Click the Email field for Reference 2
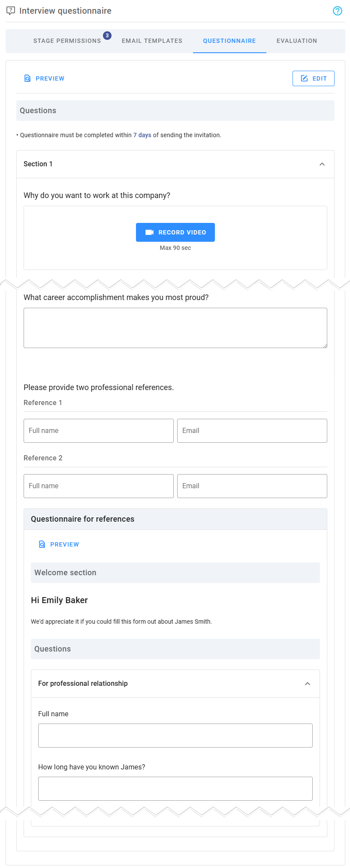The image size is (350, 868). coord(252,486)
